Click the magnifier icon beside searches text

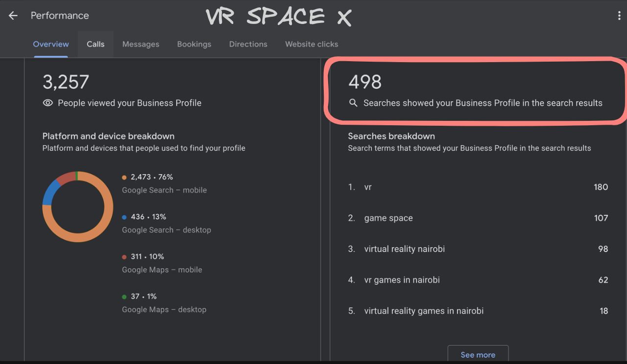pos(353,103)
